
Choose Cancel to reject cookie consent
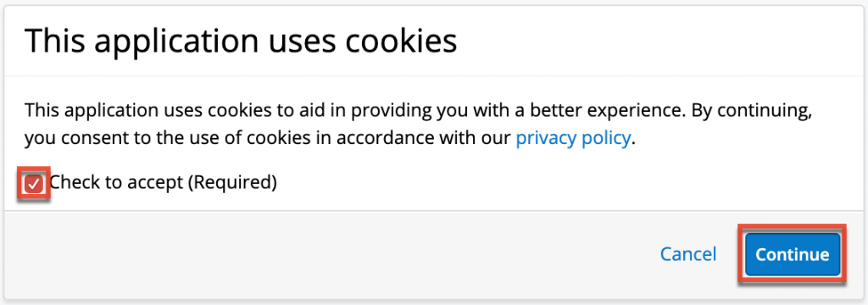click(x=688, y=254)
